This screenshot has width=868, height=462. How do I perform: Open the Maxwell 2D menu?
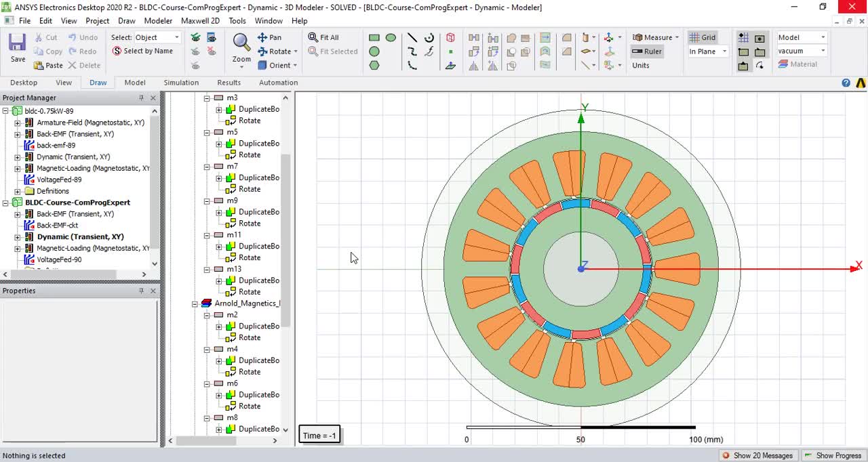(x=200, y=21)
